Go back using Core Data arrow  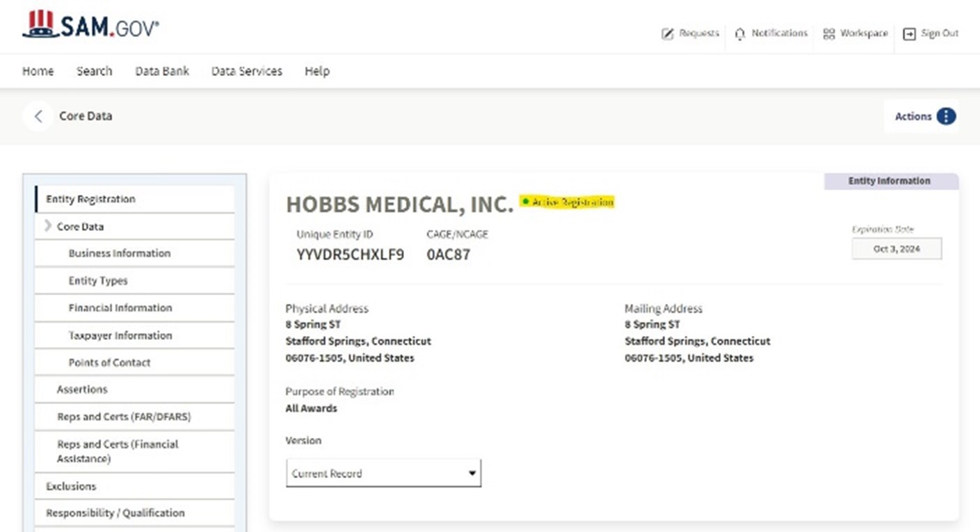[x=38, y=116]
